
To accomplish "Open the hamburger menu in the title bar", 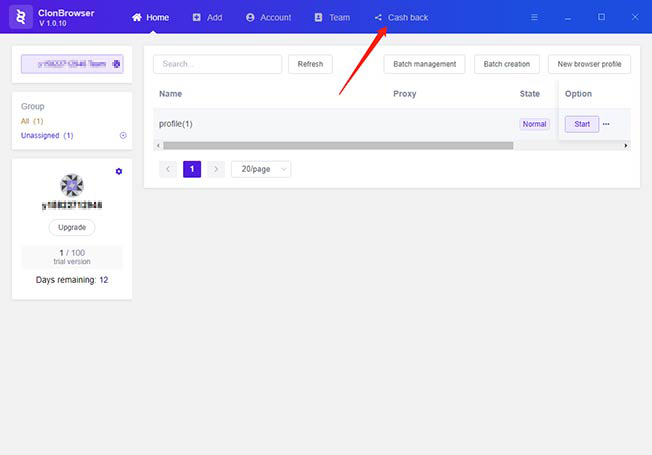I will (x=534, y=17).
